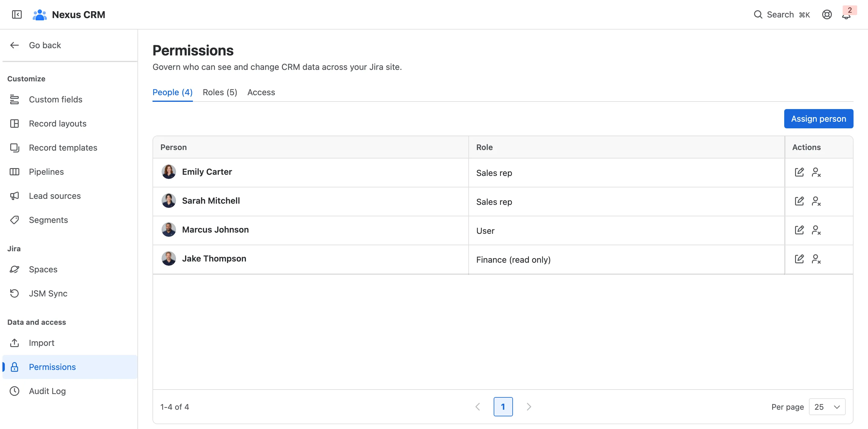Click the name Marcus Johnson
This screenshot has height=429, width=868.
coord(215,230)
